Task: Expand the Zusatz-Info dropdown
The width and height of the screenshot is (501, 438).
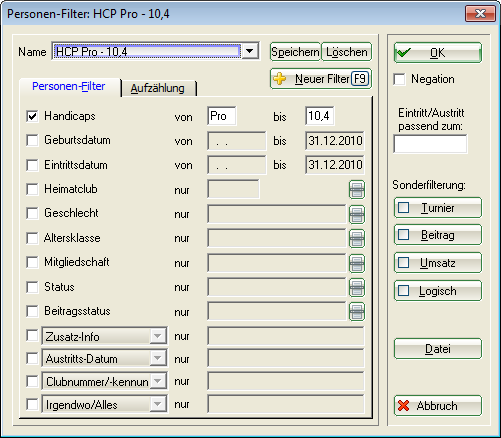Action: pos(157,336)
